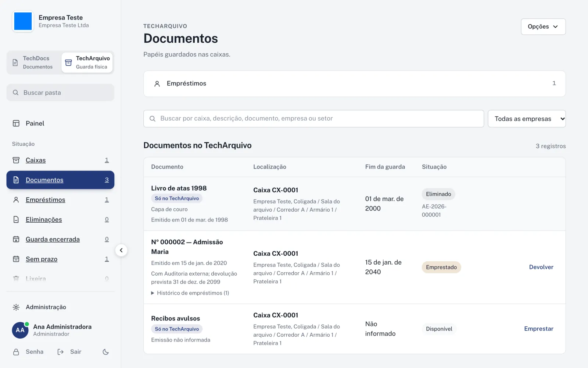The height and width of the screenshot is (368, 588).
Task: Click the Recibos avulsos title
Action: [x=176, y=318]
